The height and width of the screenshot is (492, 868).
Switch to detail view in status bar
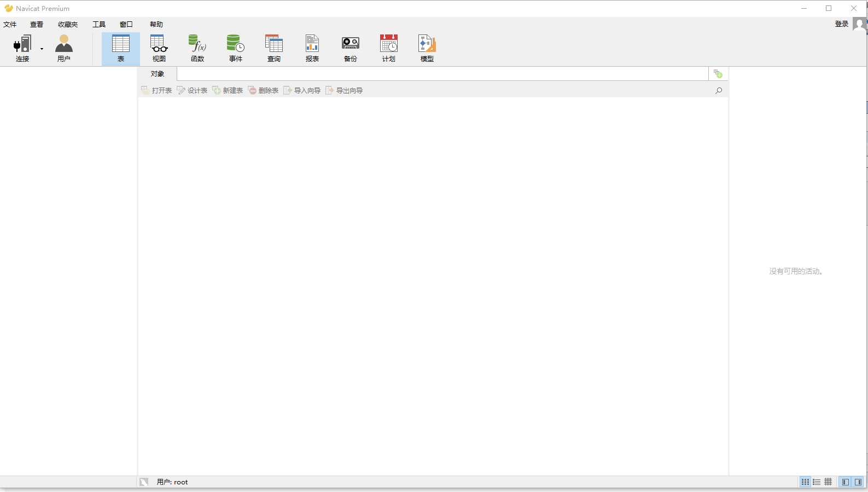pyautogui.click(x=817, y=482)
